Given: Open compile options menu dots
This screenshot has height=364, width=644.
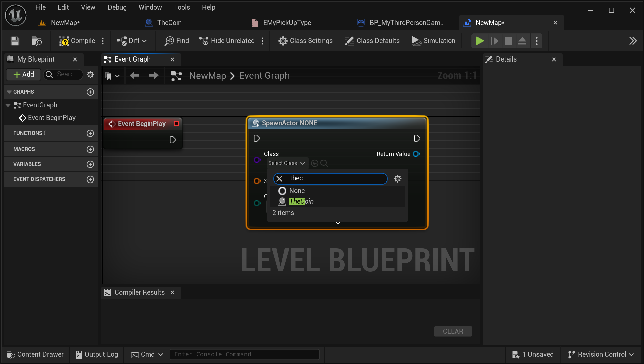Looking at the screenshot, I should (x=103, y=41).
